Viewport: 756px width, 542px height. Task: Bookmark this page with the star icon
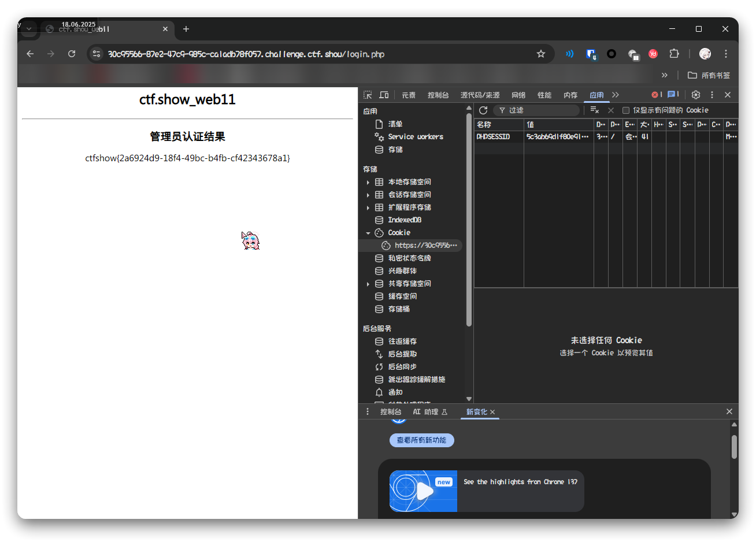541,54
